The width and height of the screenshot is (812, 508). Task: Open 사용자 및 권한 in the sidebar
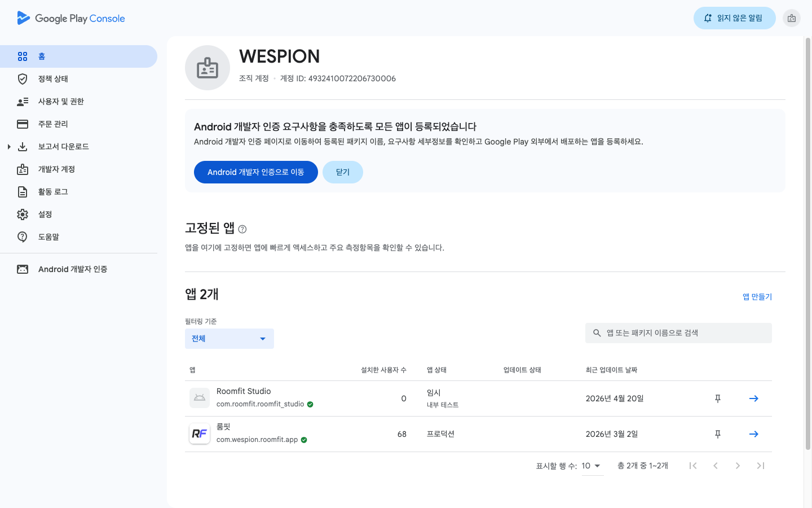tap(61, 102)
